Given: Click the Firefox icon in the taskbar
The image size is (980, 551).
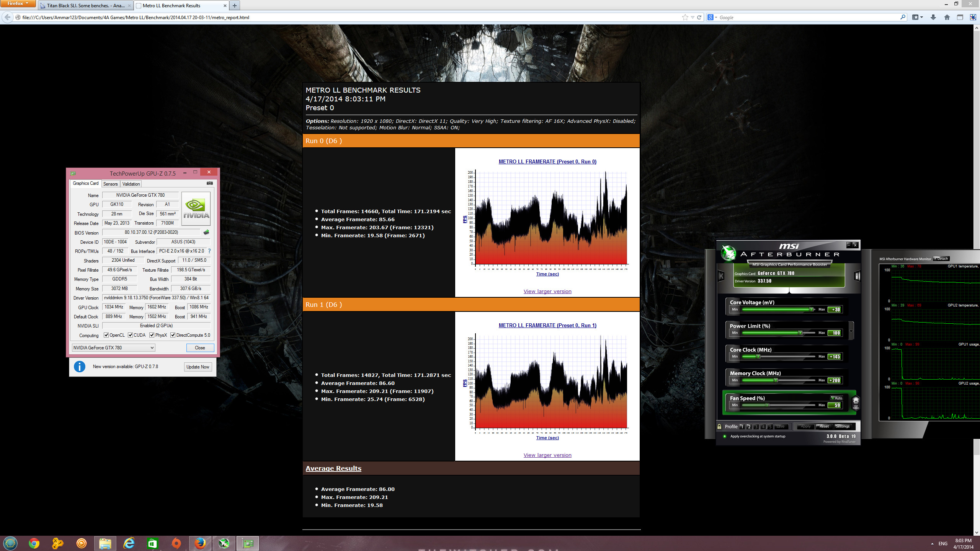Looking at the screenshot, I should click(x=200, y=543).
